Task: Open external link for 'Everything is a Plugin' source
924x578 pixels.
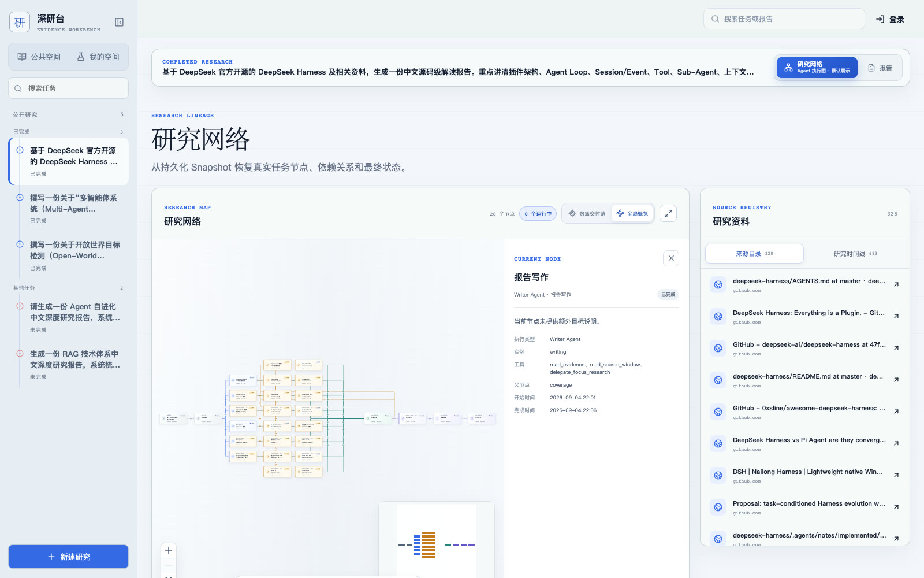Action: point(896,316)
